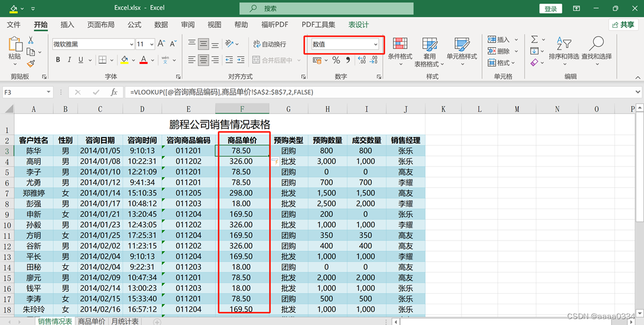Click the align left icon
This screenshot has height=325, width=644.
point(192,60)
